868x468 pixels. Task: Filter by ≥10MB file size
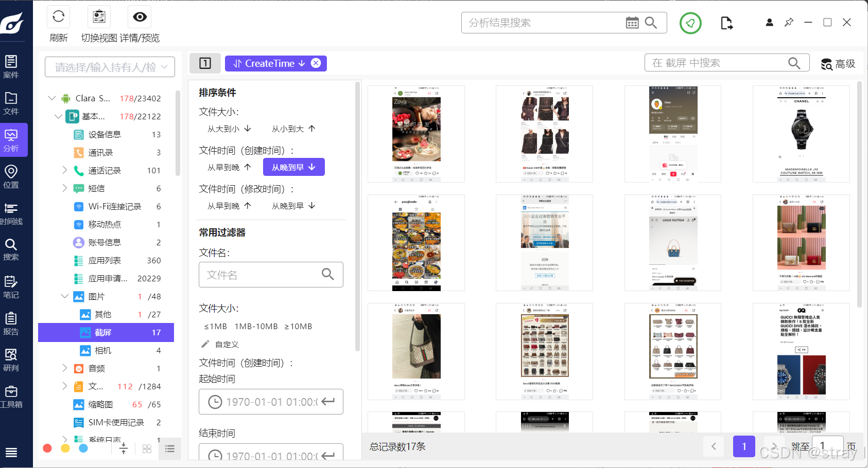click(298, 326)
